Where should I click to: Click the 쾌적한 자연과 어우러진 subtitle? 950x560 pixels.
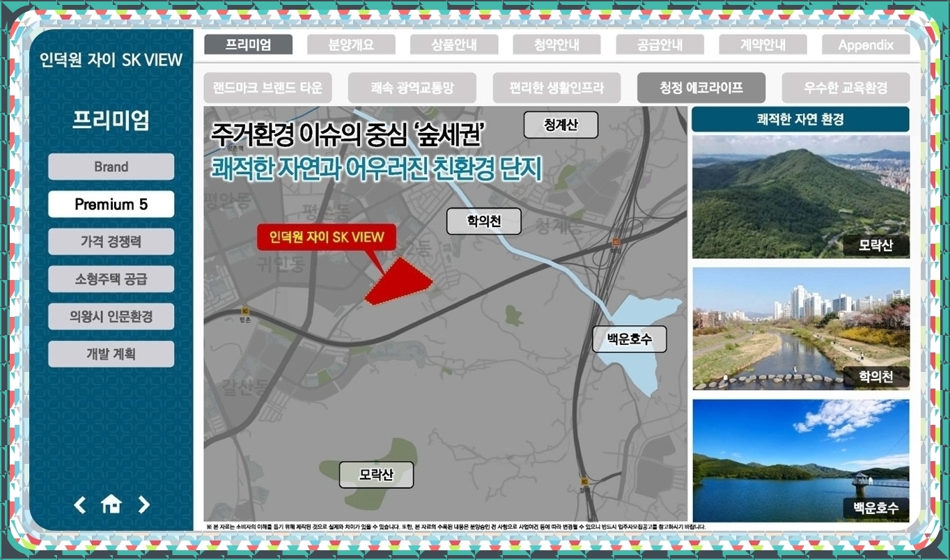pos(375,168)
